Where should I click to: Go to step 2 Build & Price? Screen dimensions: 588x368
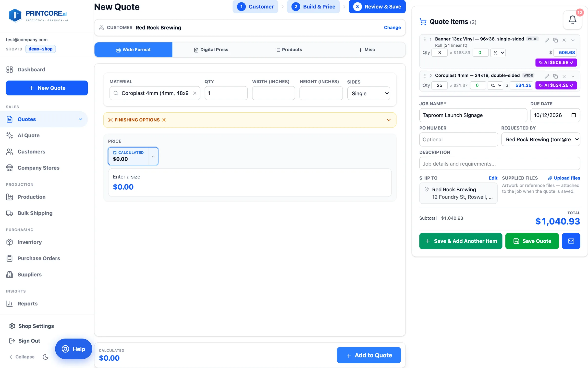pyautogui.click(x=313, y=7)
